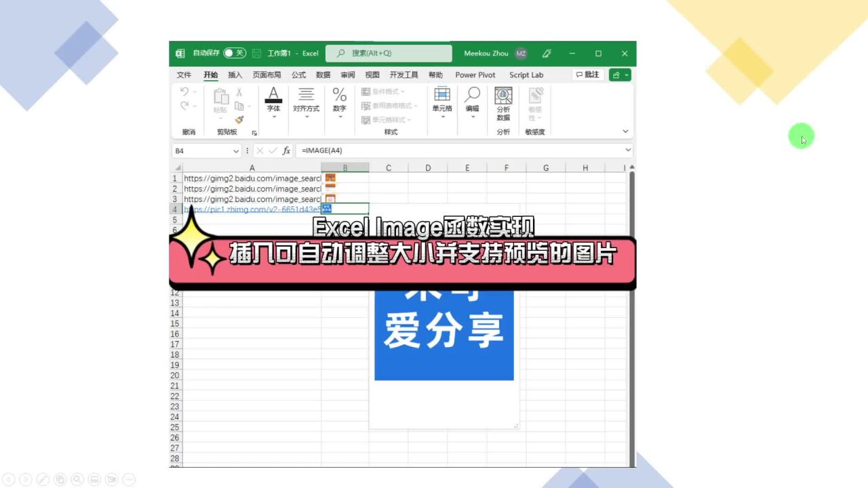Click the Cells (单元格) icon
The image size is (868, 488).
(442, 95)
